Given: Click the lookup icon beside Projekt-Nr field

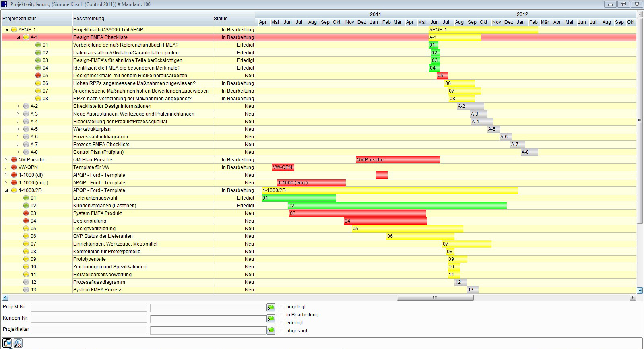Looking at the screenshot, I should pyautogui.click(x=270, y=308).
